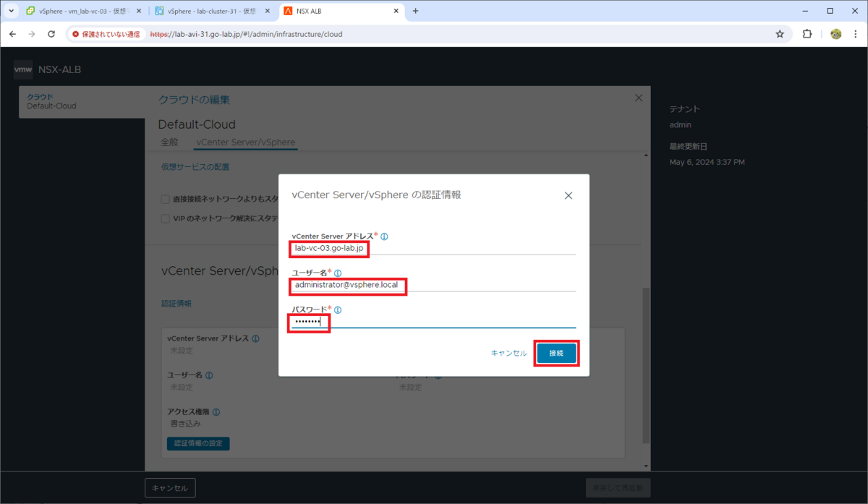Click キャンセル link in credentials dialog
The height and width of the screenshot is (504, 868).
(x=509, y=353)
